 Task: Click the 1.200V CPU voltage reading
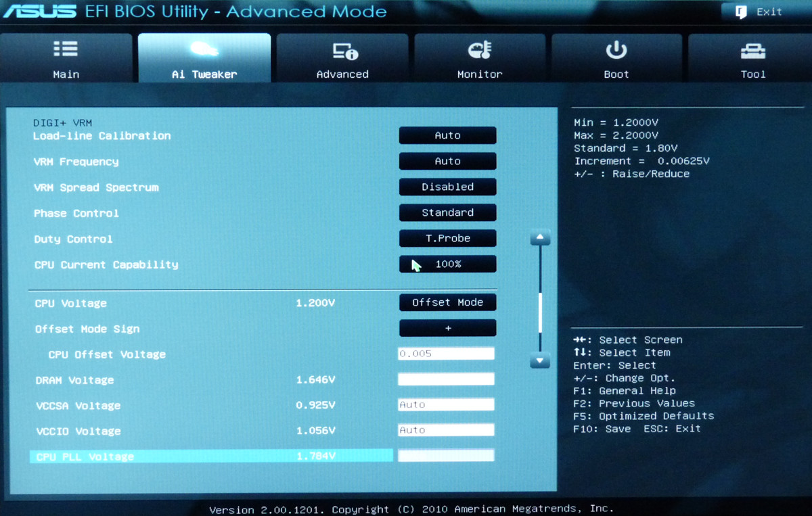click(315, 303)
